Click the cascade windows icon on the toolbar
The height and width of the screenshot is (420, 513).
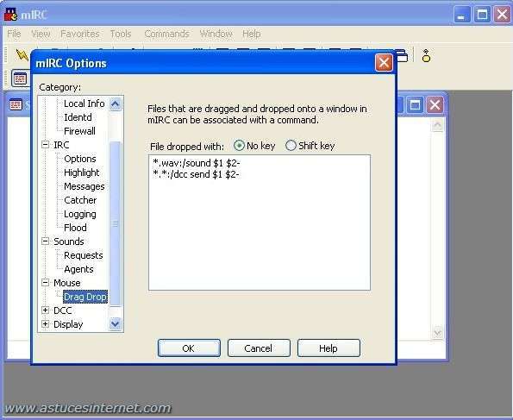[403, 56]
